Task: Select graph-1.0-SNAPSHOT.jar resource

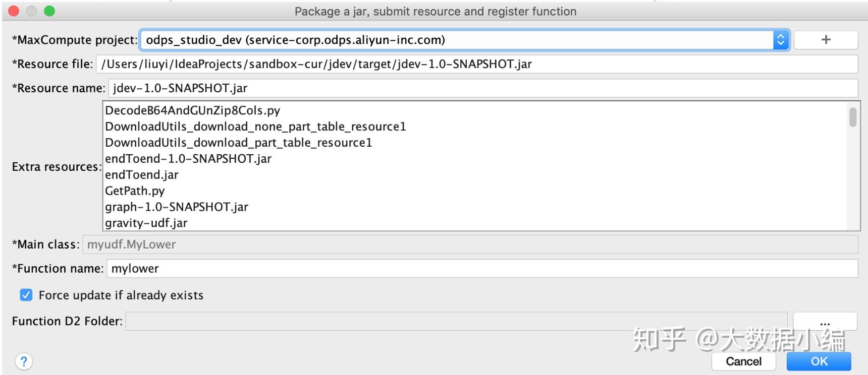Action: (177, 207)
